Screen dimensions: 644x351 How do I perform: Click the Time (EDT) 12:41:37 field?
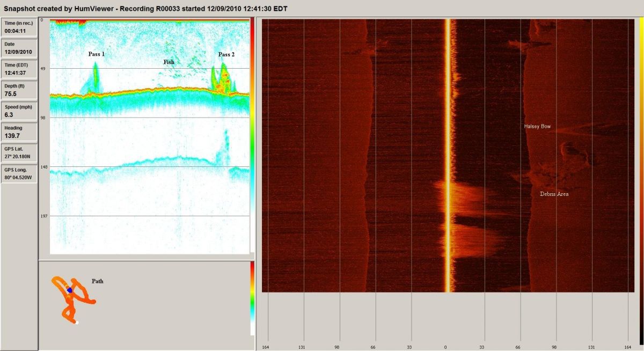coord(19,69)
